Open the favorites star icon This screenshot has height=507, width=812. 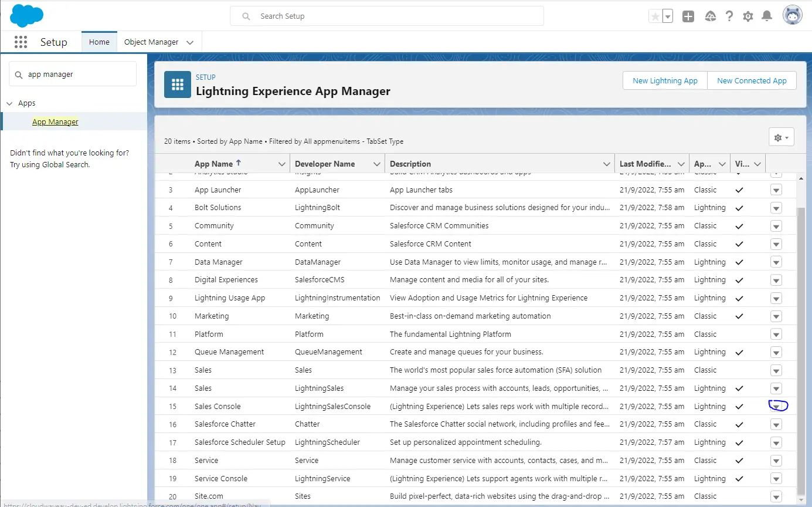pyautogui.click(x=655, y=16)
